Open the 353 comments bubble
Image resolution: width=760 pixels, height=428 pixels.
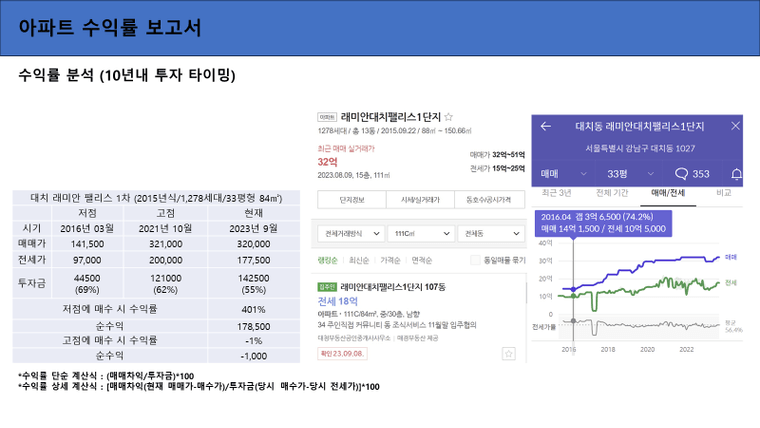[x=692, y=174]
